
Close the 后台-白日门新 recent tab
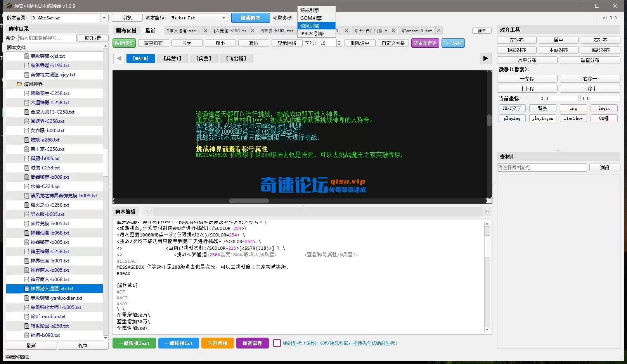(393, 31)
